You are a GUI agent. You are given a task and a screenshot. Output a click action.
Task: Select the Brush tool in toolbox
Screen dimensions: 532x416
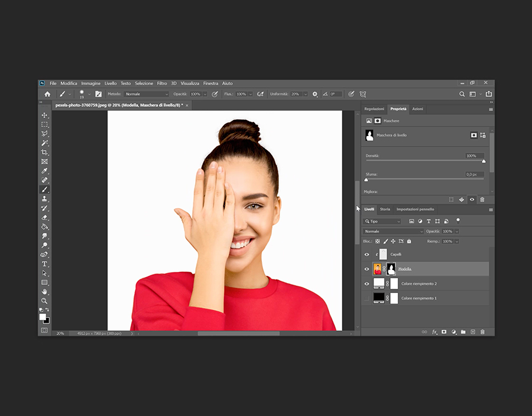[44, 190]
